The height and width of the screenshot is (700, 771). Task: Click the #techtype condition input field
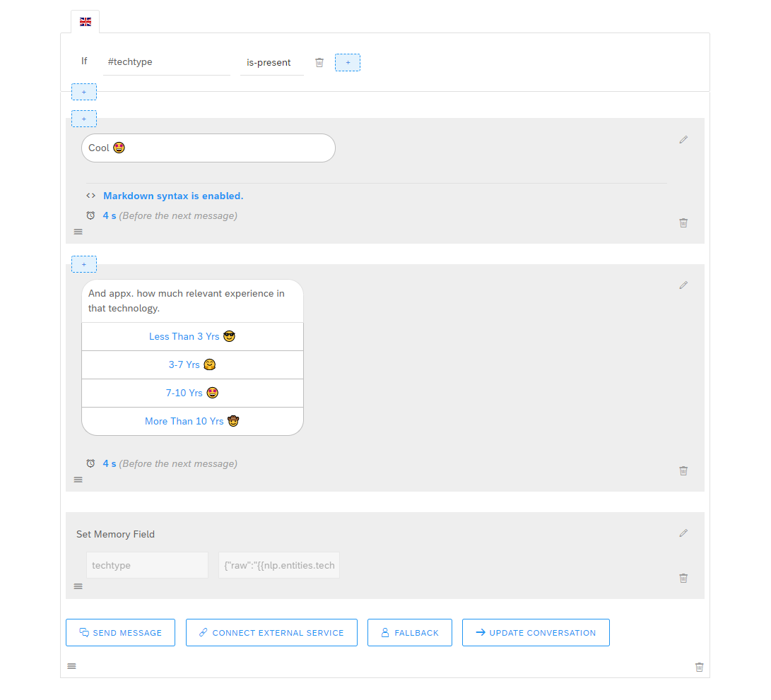tap(166, 62)
